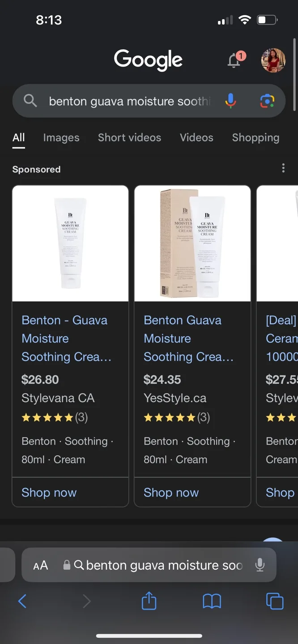The image size is (298, 644).
Task: Go back using the Safari back arrow
Action: click(x=23, y=601)
